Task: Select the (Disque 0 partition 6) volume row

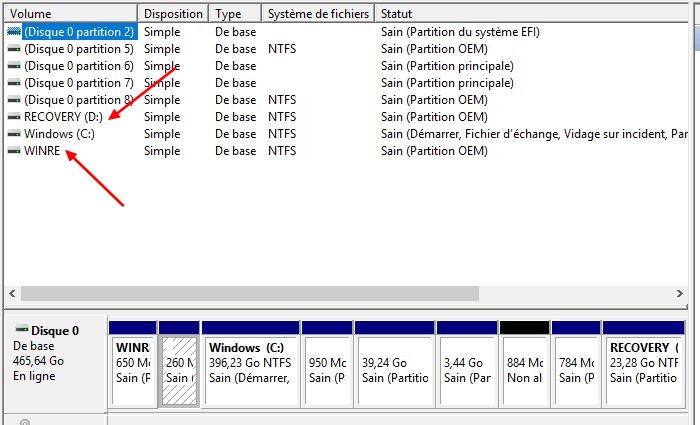Action: (79, 66)
